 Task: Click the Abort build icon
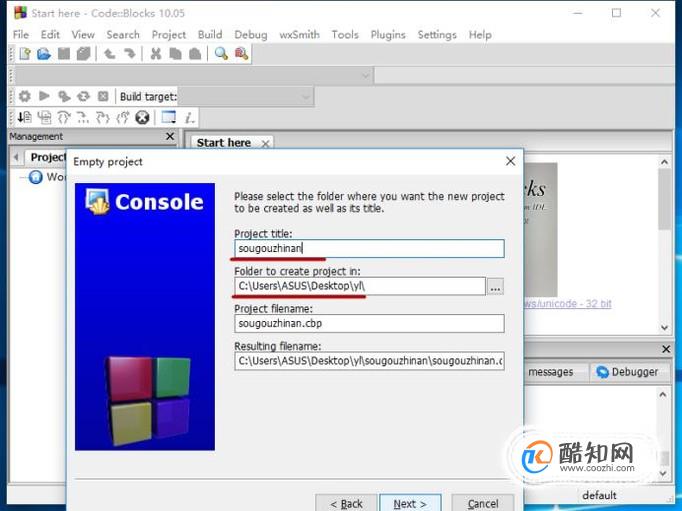[x=103, y=96]
